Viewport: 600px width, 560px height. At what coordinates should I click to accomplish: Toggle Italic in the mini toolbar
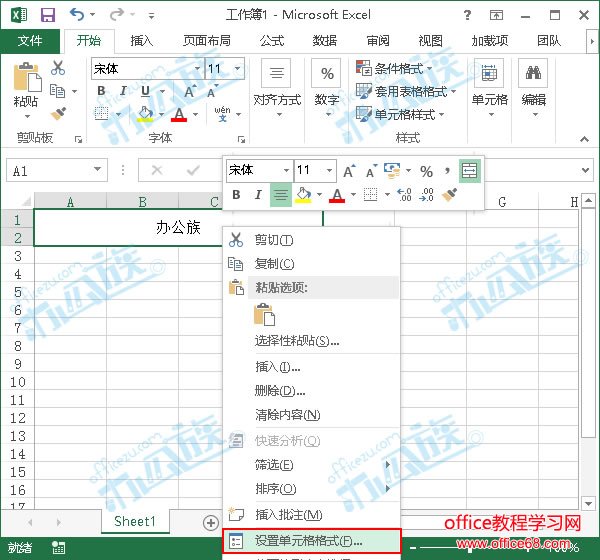[258, 194]
